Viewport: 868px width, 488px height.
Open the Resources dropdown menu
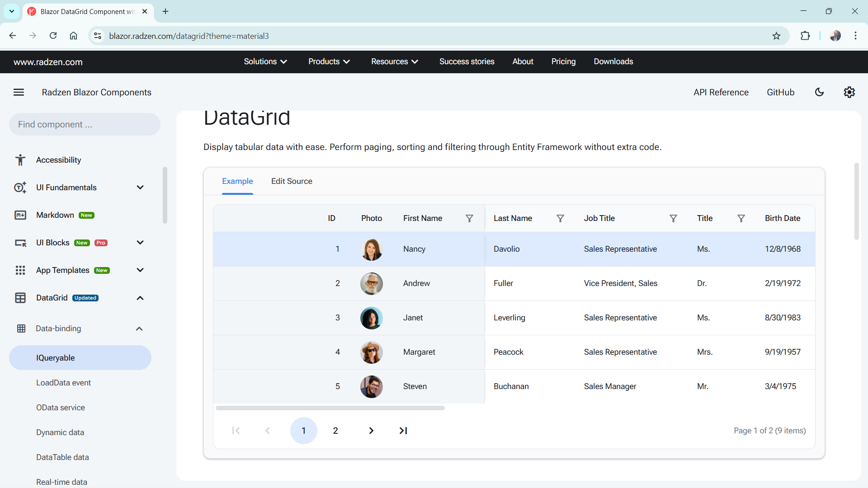(x=395, y=61)
